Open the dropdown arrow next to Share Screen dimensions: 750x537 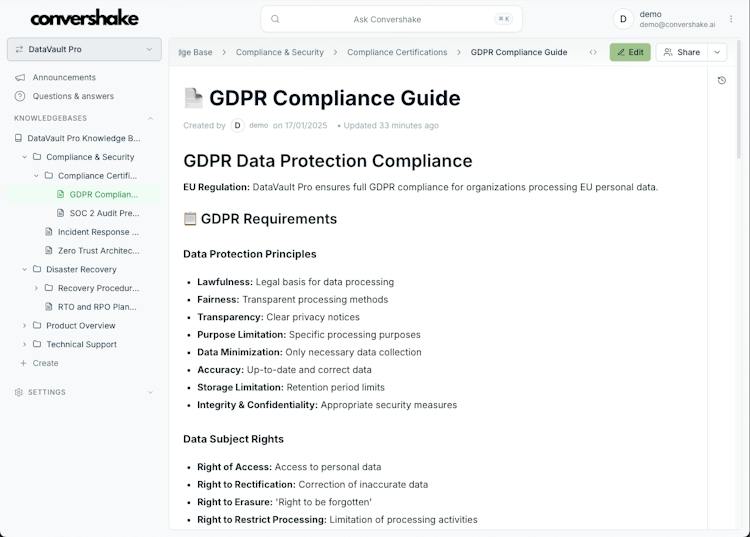click(x=717, y=52)
